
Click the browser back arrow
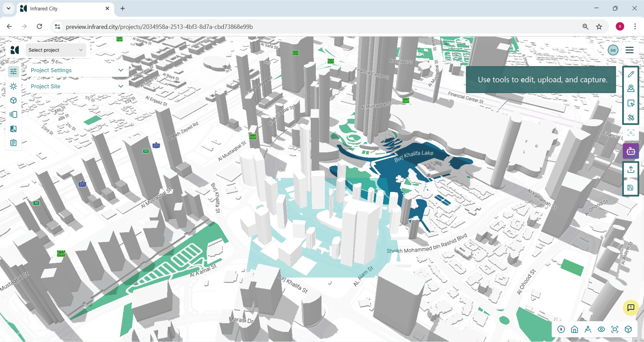[x=9, y=27]
